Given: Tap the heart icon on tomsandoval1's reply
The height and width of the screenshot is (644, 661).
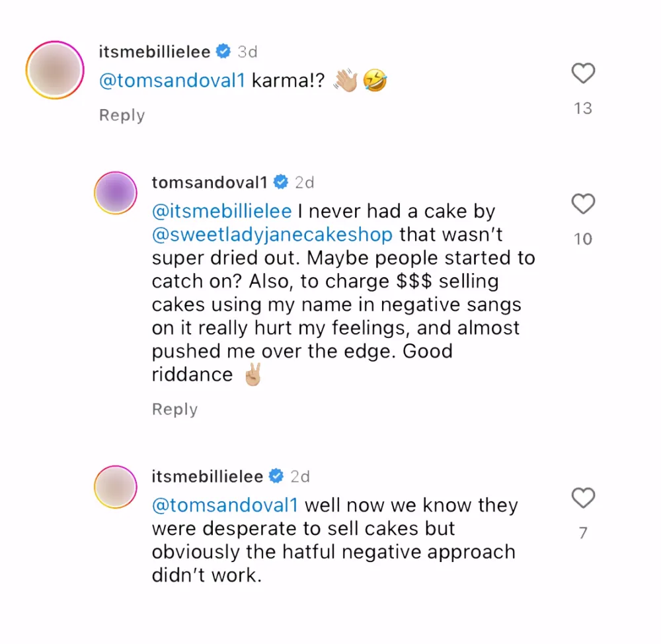Looking at the screenshot, I should pyautogui.click(x=583, y=205).
